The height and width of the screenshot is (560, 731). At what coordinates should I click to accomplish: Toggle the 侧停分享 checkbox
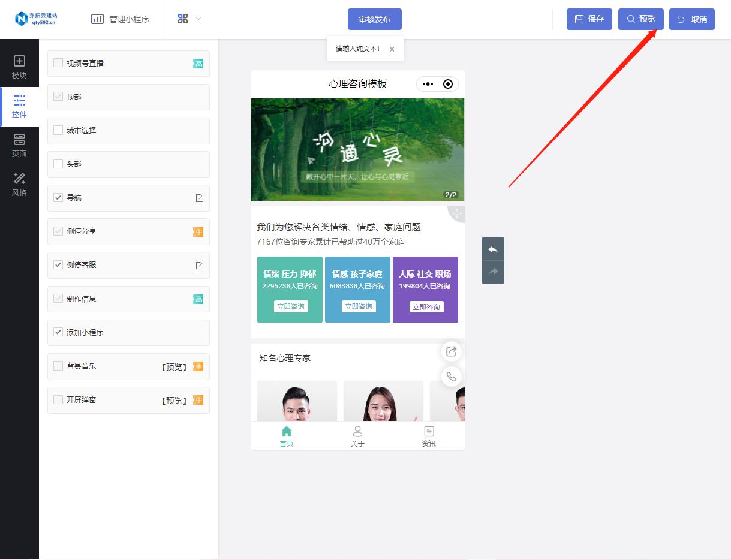(x=58, y=231)
